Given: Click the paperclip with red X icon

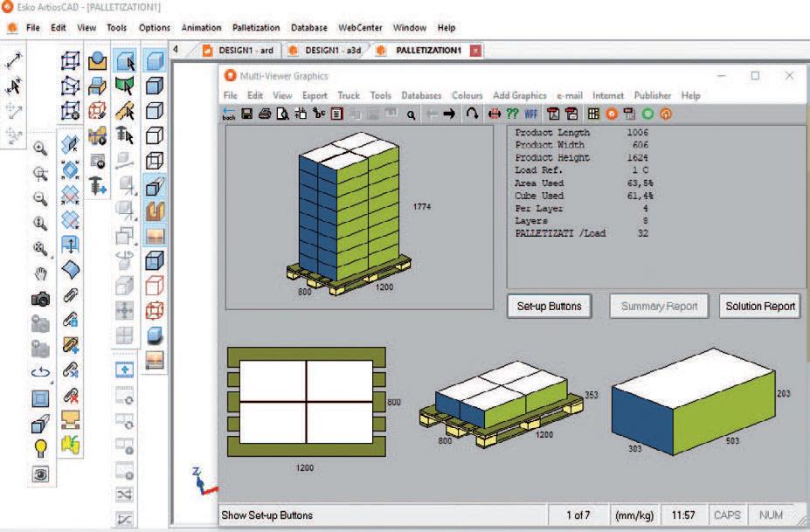Looking at the screenshot, I should 70,395.
